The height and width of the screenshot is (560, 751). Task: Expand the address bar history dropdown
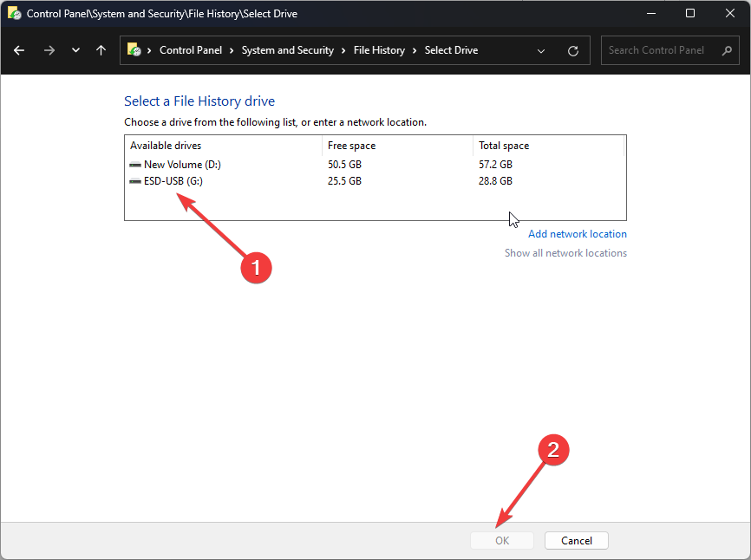point(541,50)
